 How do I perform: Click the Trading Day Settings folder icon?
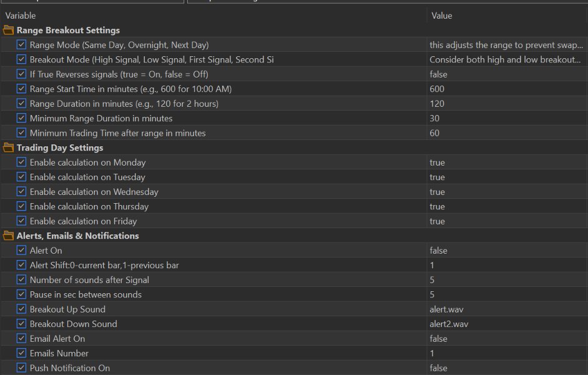click(8, 148)
